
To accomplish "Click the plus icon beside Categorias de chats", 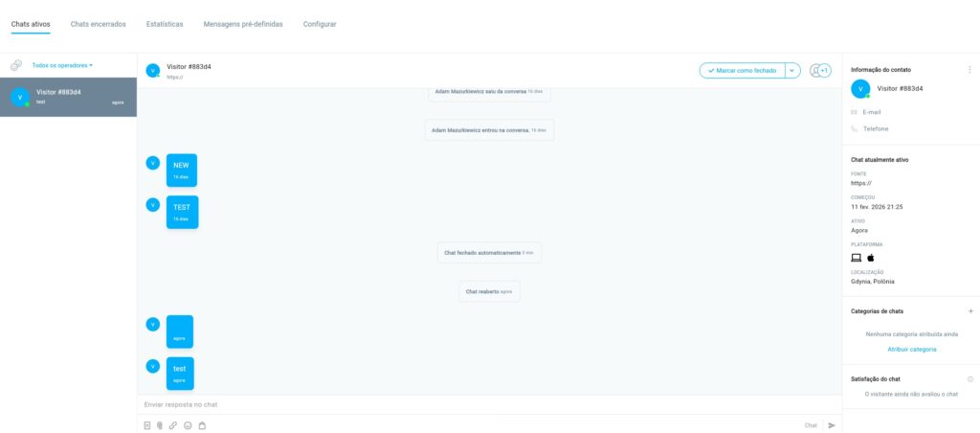I will [x=970, y=311].
